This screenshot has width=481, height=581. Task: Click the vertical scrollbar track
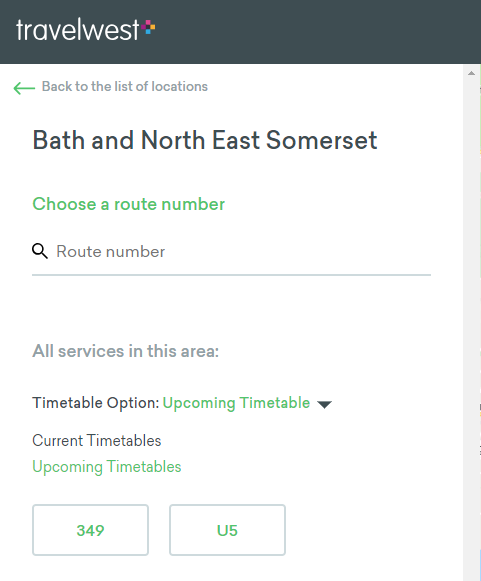pos(471,326)
